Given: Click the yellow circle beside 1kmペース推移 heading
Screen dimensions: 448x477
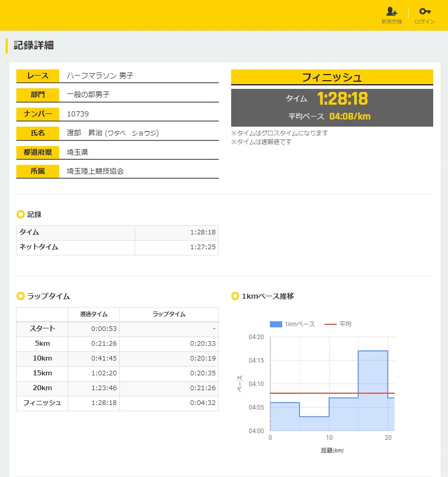Looking at the screenshot, I should tap(235, 296).
